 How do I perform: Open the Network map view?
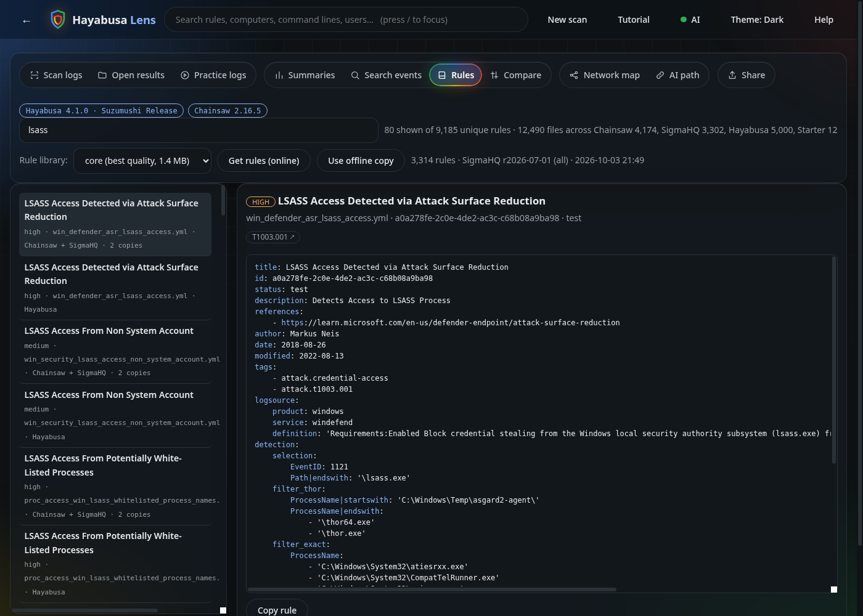coord(605,75)
